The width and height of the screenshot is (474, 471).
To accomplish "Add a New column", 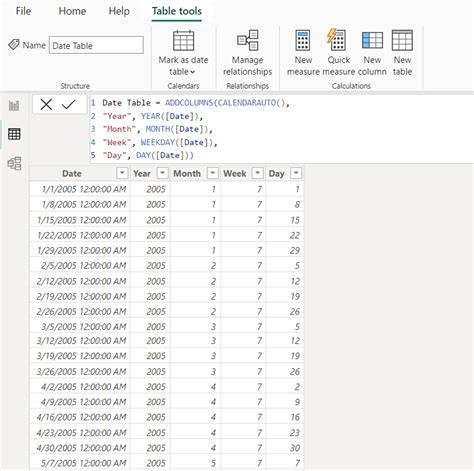I will (372, 53).
